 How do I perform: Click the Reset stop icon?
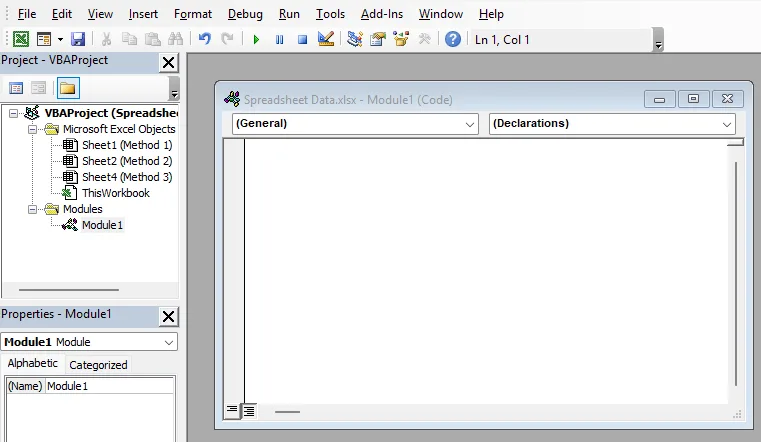tap(302, 39)
